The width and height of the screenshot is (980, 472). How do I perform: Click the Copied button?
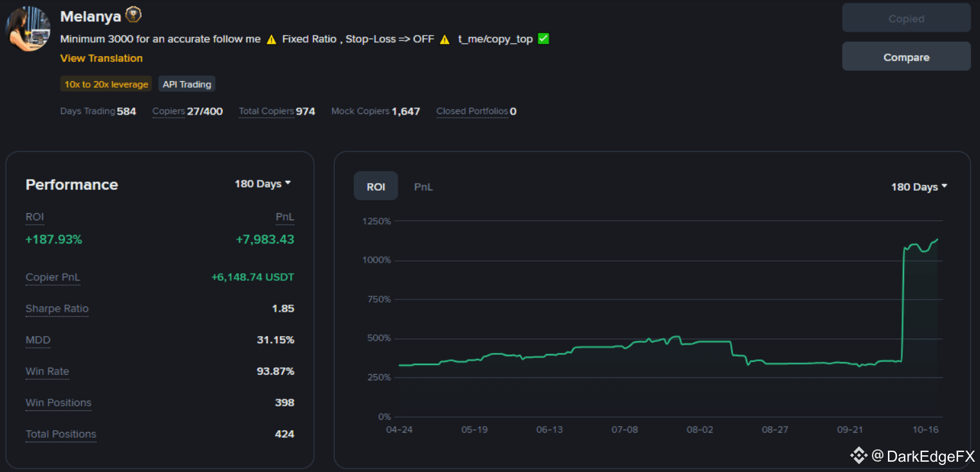click(x=906, y=19)
